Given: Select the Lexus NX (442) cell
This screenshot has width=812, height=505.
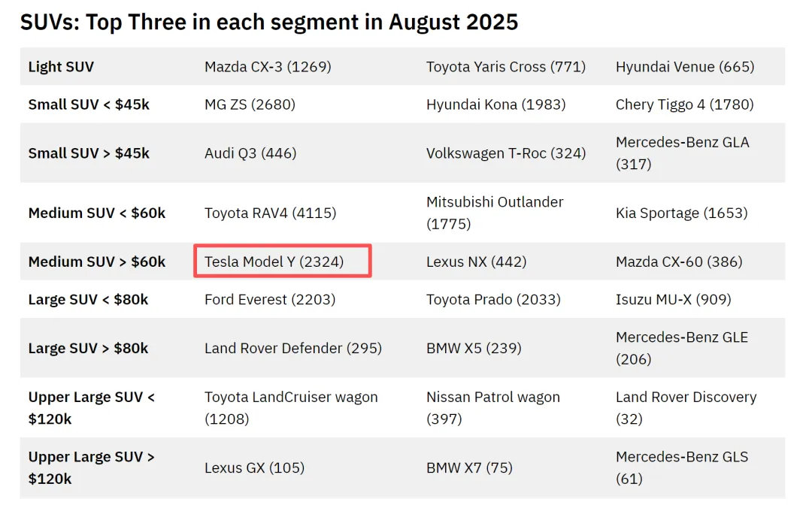Looking at the screenshot, I should (477, 262).
